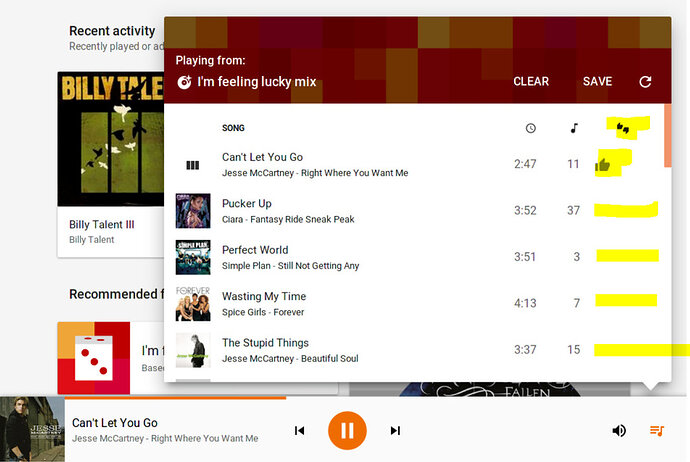Click the volume speaker icon
Viewport: 690px width, 462px height.
619,430
